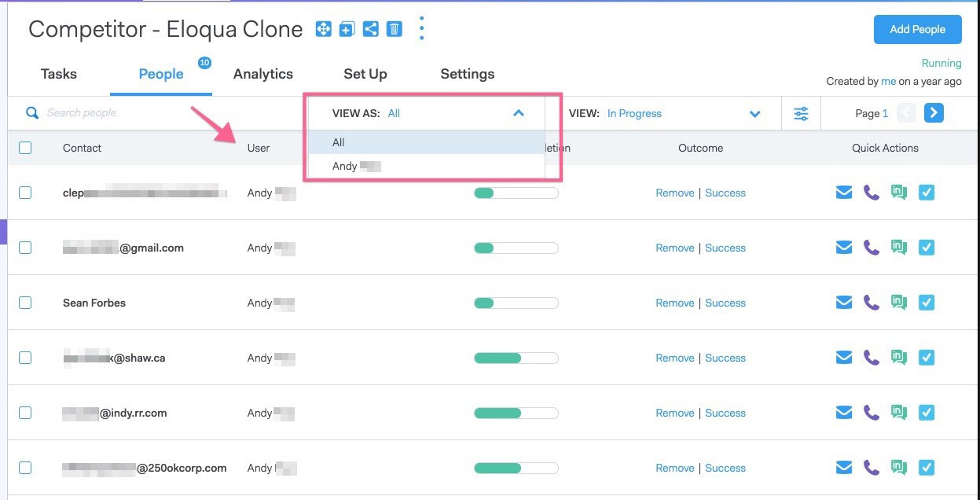Select the checkbox for the 250okcorp.com contact

click(x=25, y=468)
